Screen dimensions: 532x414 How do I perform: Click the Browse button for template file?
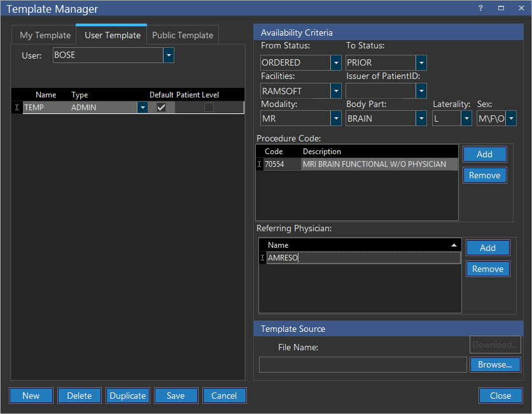coord(495,364)
